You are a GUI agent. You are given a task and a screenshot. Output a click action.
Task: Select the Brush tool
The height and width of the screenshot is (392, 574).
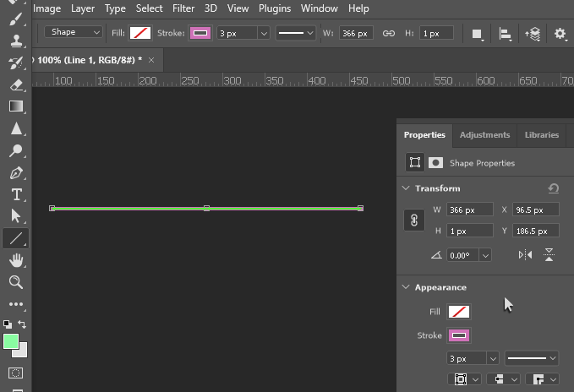pos(16,19)
